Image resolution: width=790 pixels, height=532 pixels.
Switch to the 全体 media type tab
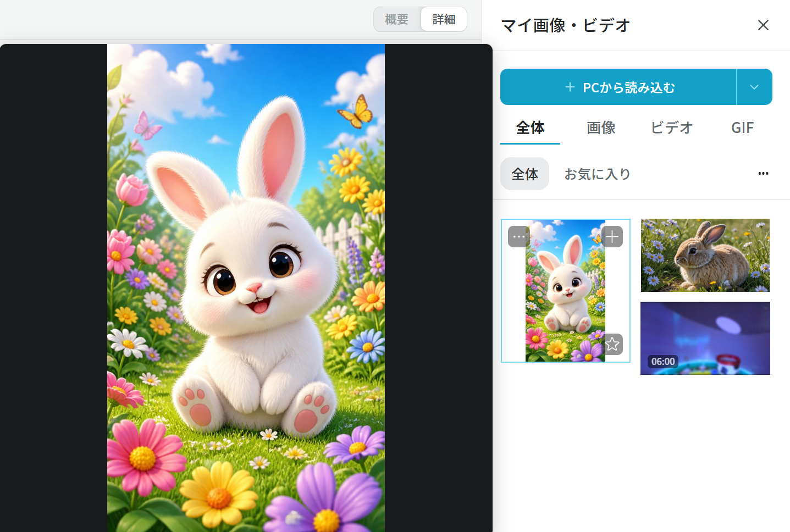pyautogui.click(x=530, y=128)
